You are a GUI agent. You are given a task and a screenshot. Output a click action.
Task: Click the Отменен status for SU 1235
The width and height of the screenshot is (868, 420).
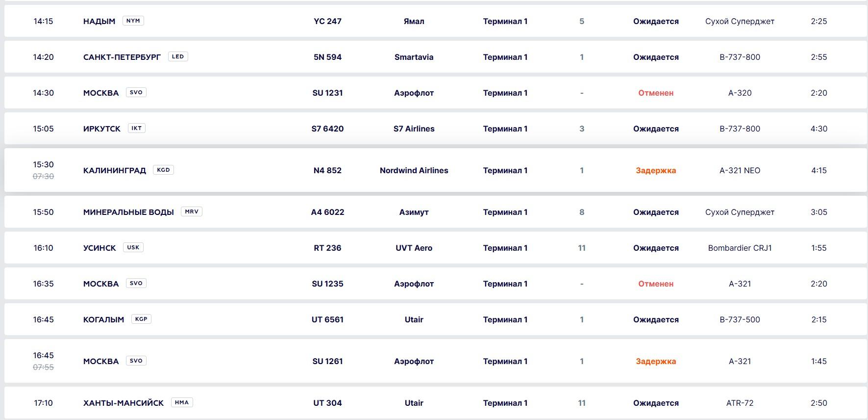pos(656,284)
